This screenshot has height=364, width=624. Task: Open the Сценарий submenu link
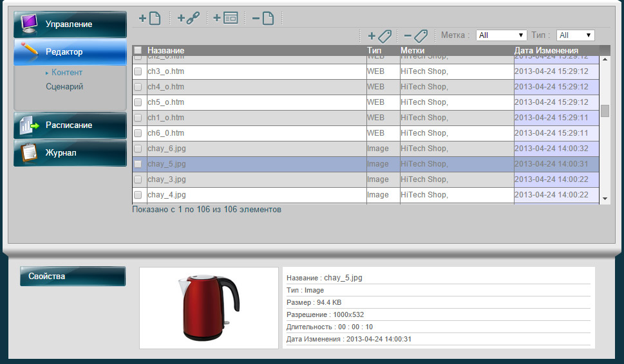coord(64,87)
